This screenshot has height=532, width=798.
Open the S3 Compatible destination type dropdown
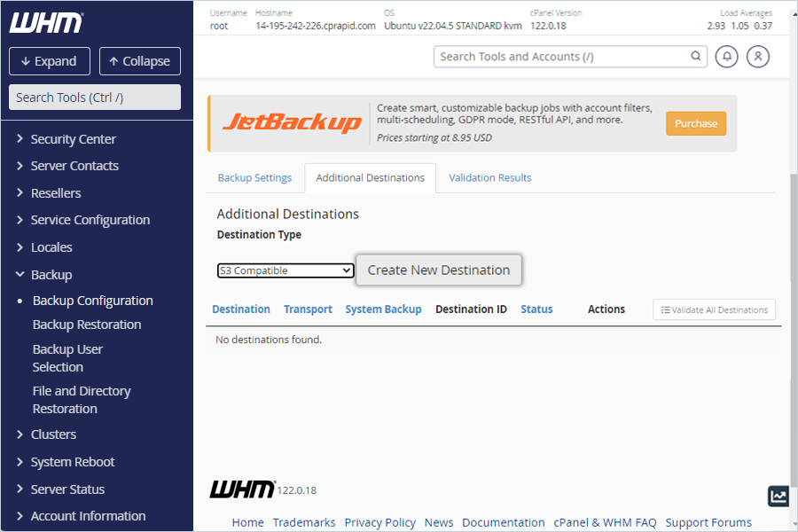(x=285, y=270)
